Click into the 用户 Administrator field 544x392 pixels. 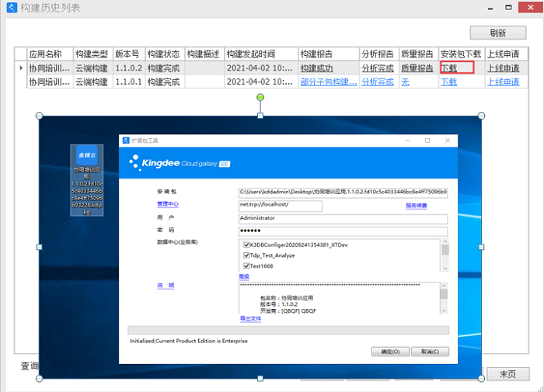click(343, 219)
